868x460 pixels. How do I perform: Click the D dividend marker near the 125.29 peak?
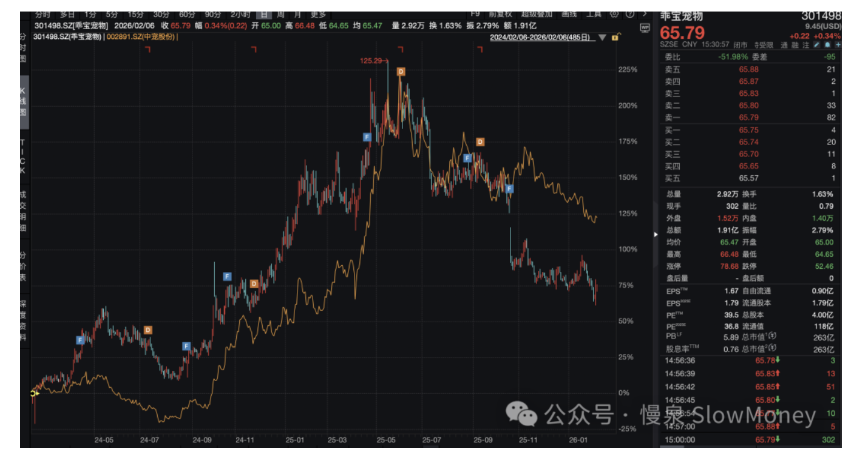pyautogui.click(x=401, y=72)
